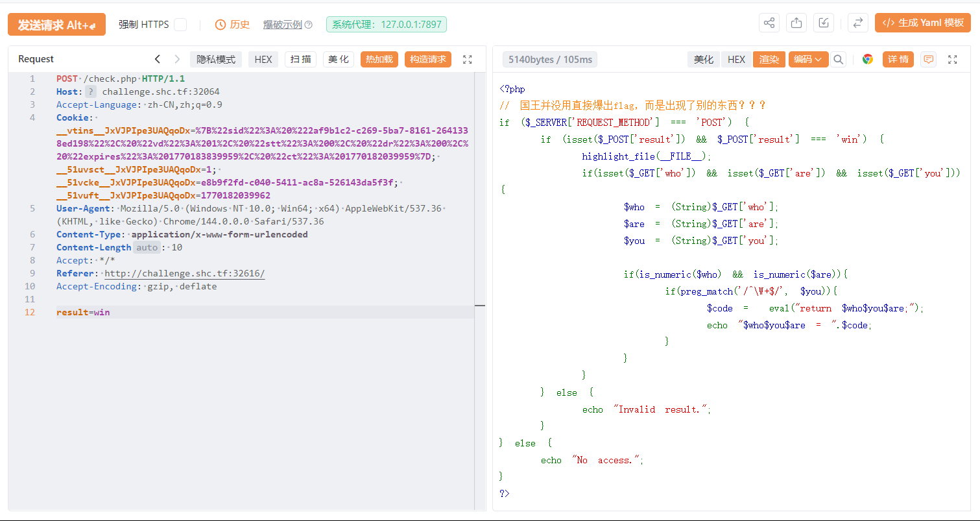Screen dimensions: 980x521
Task: Click the share icon in top toolbar
Action: pos(769,23)
